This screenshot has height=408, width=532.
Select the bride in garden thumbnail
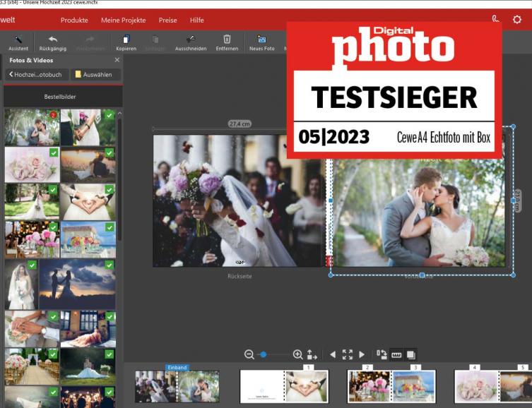coord(32,202)
